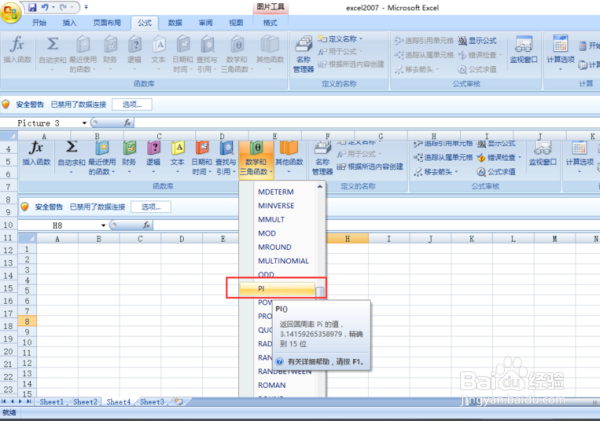Viewport: 600px width, 421px height.
Task: Choose MULTINOMIAL in the function list
Action: coord(282,261)
